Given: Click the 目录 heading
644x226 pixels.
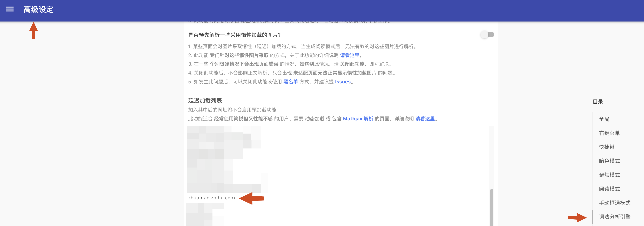Looking at the screenshot, I should [598, 102].
